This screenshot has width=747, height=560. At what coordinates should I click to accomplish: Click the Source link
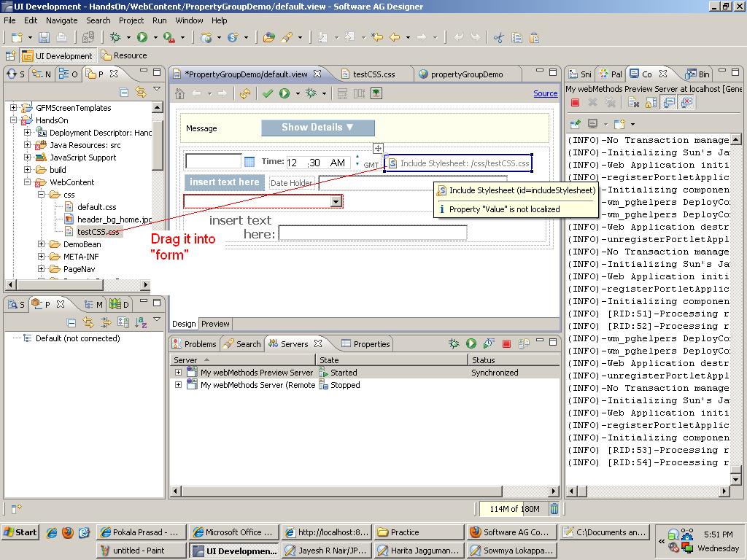[x=546, y=93]
